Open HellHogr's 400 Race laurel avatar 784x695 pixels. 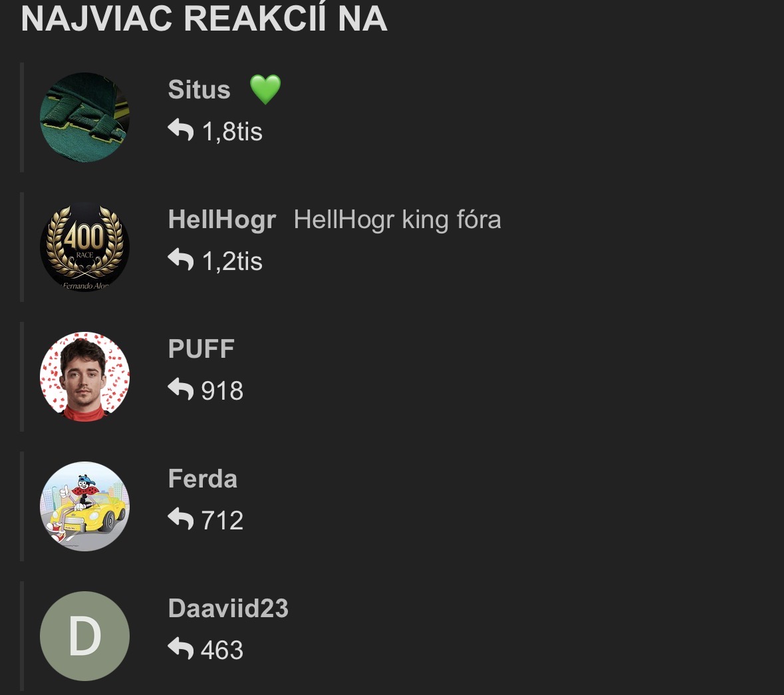[84, 247]
